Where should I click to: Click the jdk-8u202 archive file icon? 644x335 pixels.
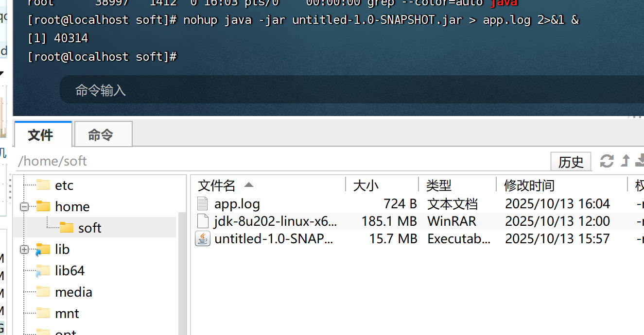(203, 221)
